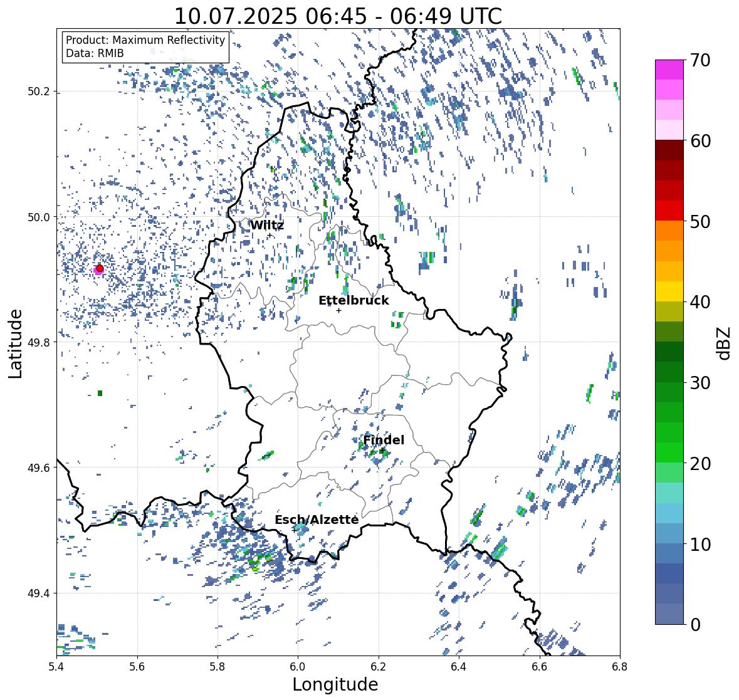Click the longitude tick label 6.8
Screen dimensions: 739x700
click(x=620, y=667)
